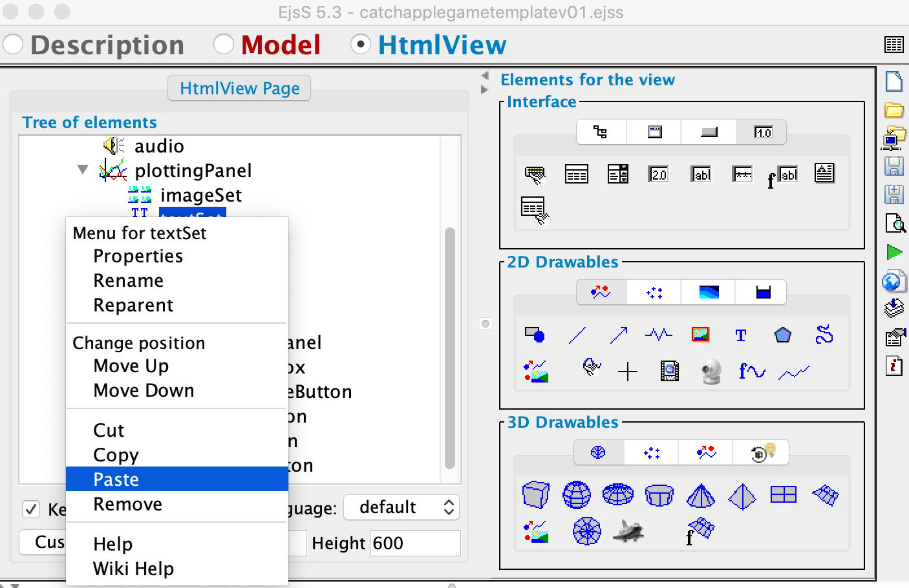Open the blue gradient field tab in 2D Drawables
909x588 pixels.
tap(709, 293)
